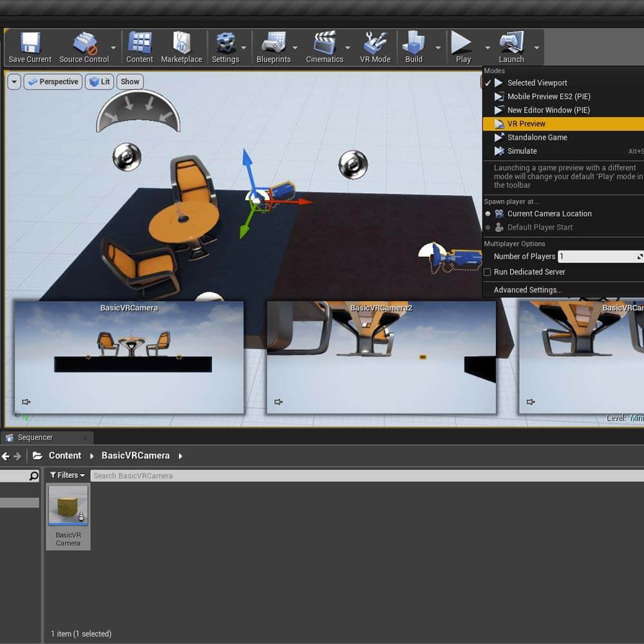Select the right sphere reflection capture actor
Image resolution: width=644 pixels, height=644 pixels.
(x=353, y=164)
